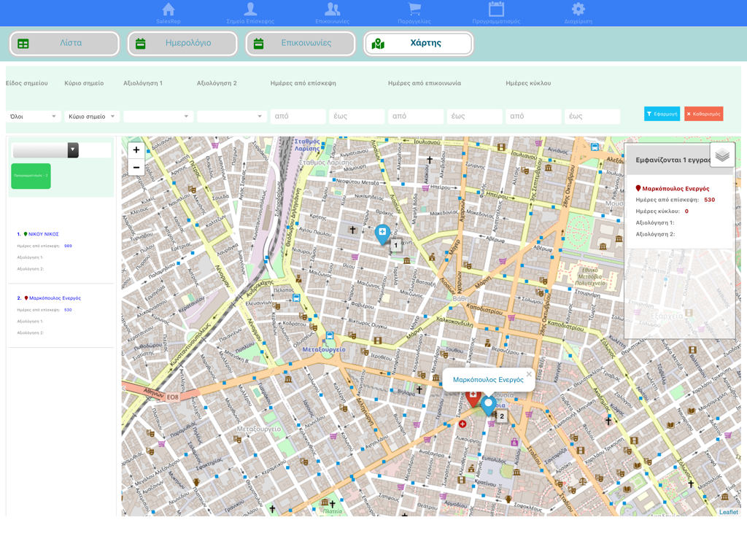The height and width of the screenshot is (560, 747).
Task: Open the Αξιολόγηση 1 filter dropdown
Action: (x=158, y=116)
